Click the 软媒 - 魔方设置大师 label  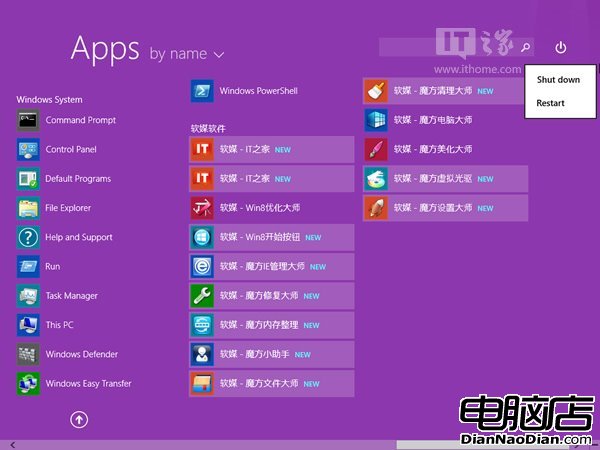pos(433,208)
